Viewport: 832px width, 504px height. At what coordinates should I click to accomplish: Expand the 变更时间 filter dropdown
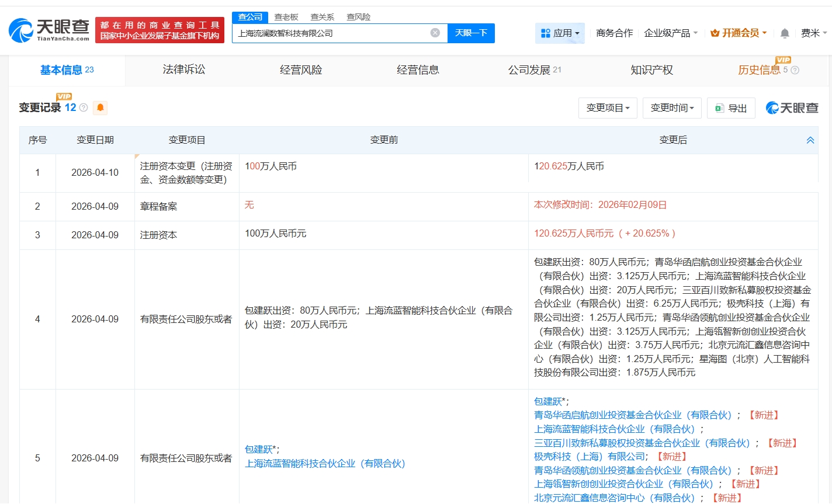coord(672,108)
